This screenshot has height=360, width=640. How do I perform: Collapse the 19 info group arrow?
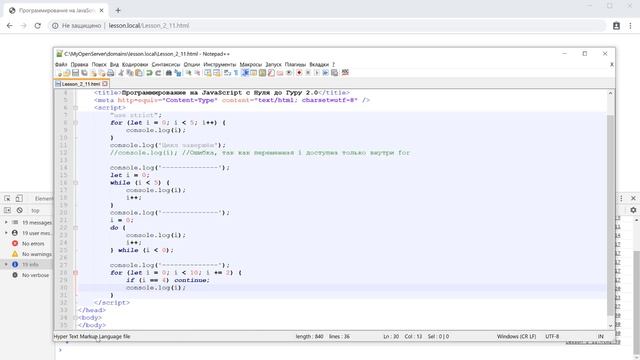pos(6,264)
